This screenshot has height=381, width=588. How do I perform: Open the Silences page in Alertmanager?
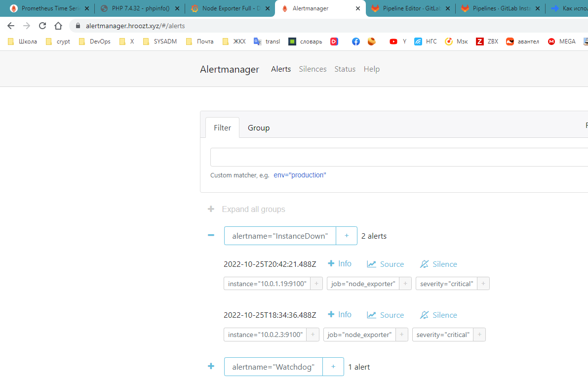point(313,69)
